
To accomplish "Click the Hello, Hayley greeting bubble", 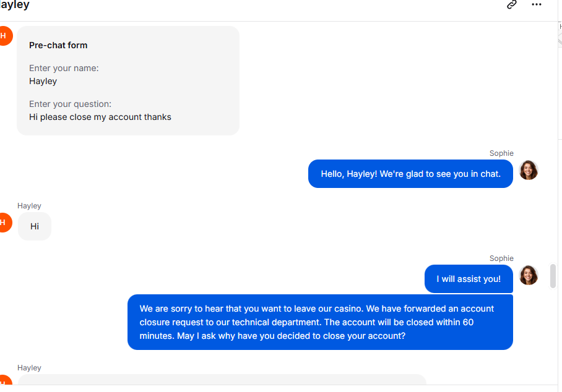I will click(410, 174).
